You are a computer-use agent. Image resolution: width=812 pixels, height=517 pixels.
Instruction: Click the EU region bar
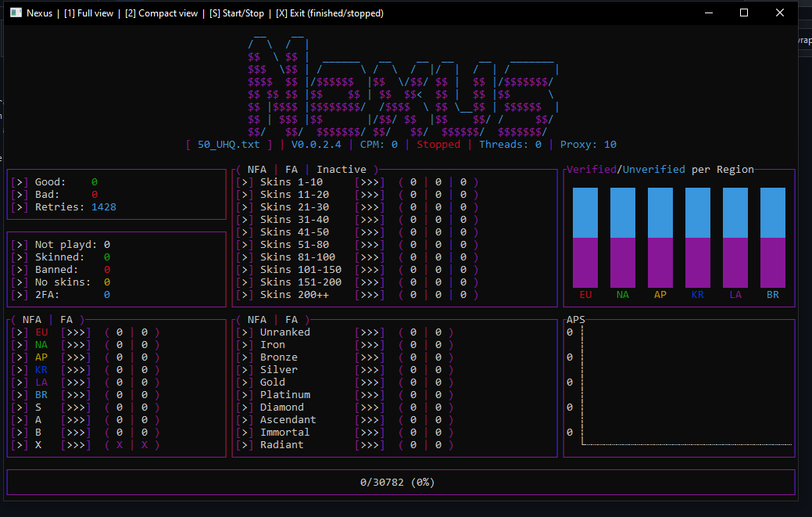point(585,237)
